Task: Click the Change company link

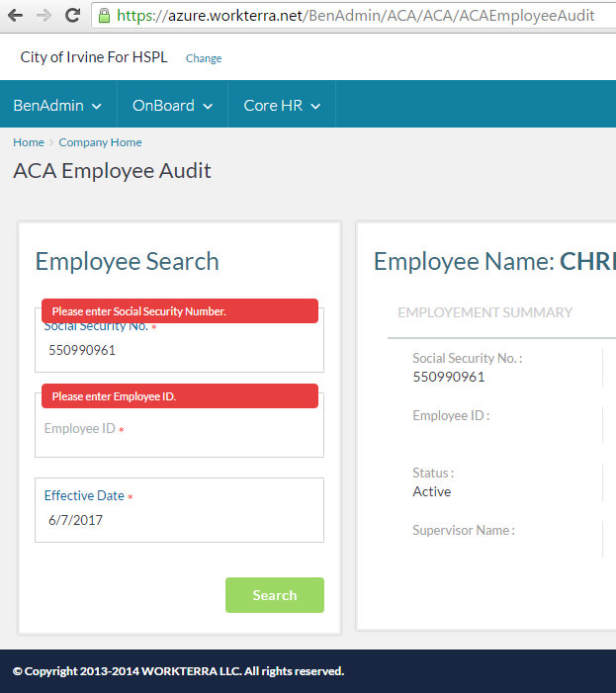Action: pos(204,58)
